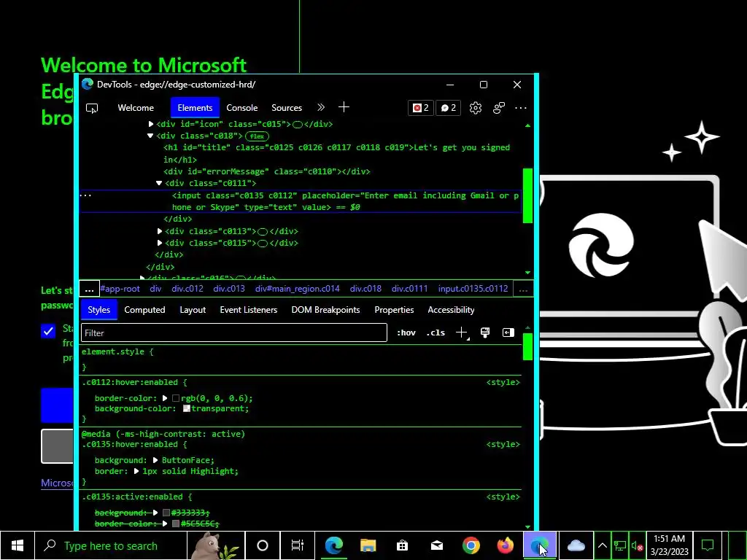Open the Accessibility pane tab
The height and width of the screenshot is (560, 747).
click(451, 310)
